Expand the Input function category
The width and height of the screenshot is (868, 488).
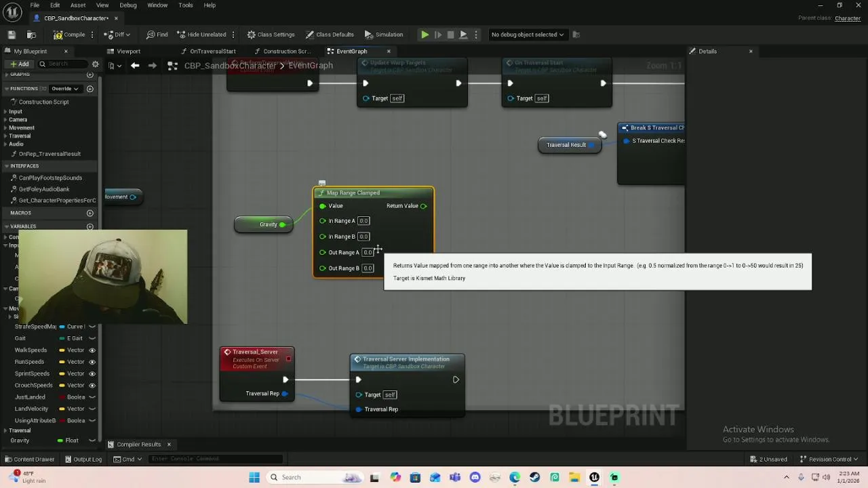pos(6,112)
